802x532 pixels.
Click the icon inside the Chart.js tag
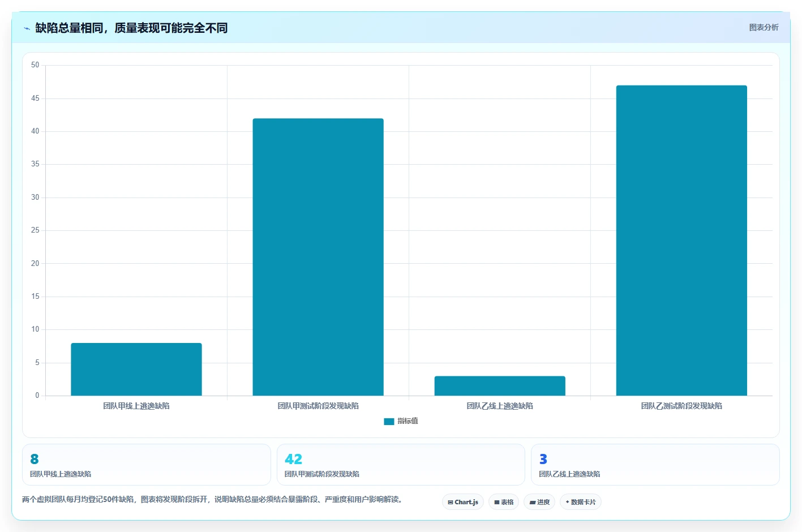coord(451,502)
